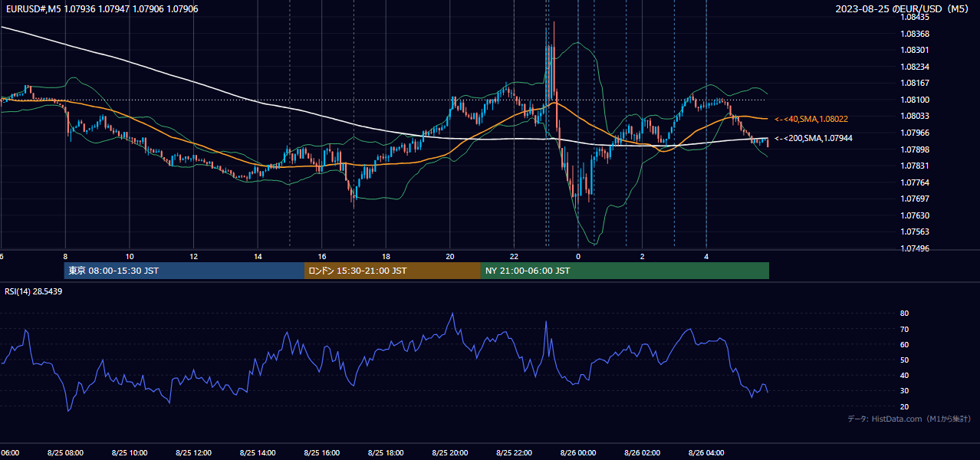Click hour label 14 under the price chart

[258, 256]
